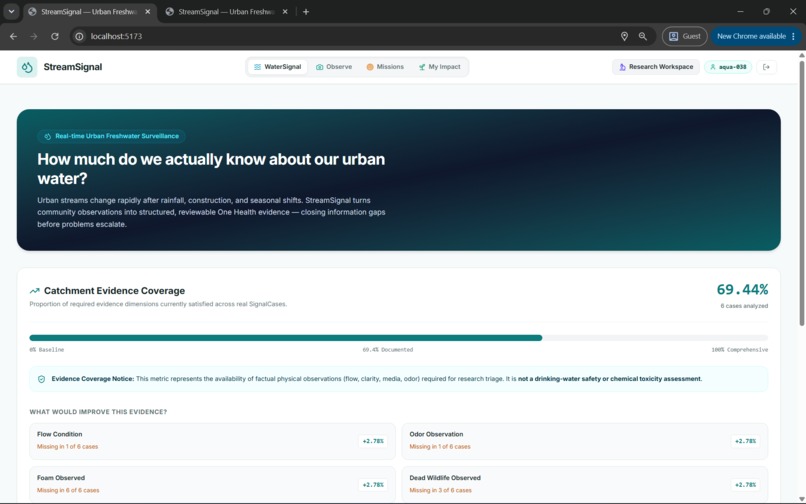Click 'Missing in 3 of 6 cases' text
The image size is (806, 504).
(x=441, y=491)
